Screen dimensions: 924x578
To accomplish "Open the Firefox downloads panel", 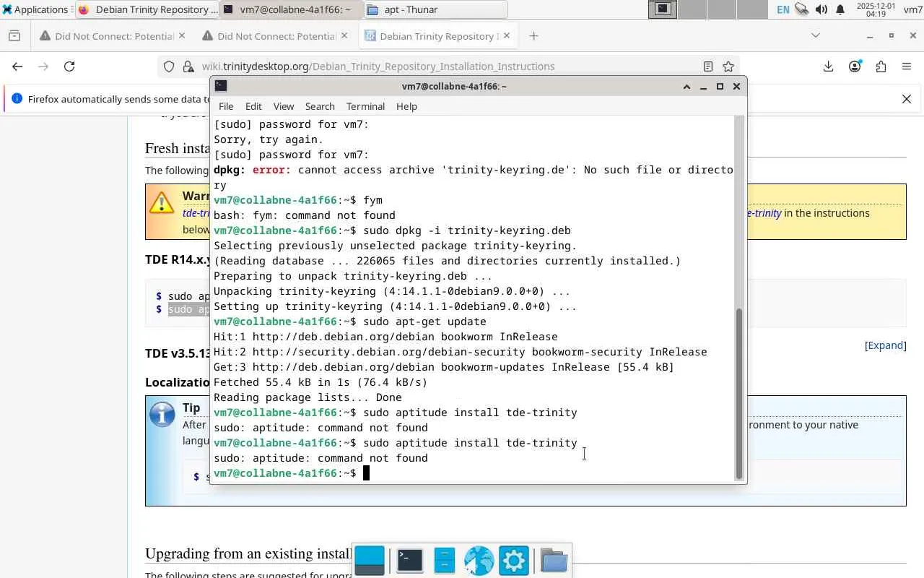I will 828,66.
